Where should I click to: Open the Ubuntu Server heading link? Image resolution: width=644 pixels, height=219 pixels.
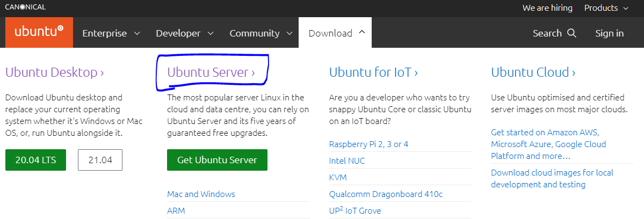[211, 72]
